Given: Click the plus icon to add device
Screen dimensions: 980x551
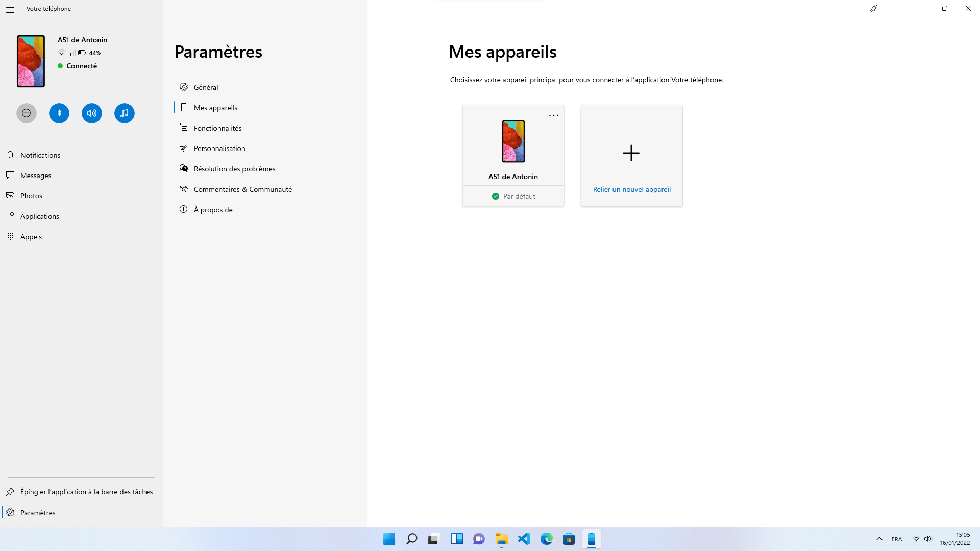Looking at the screenshot, I should (631, 153).
